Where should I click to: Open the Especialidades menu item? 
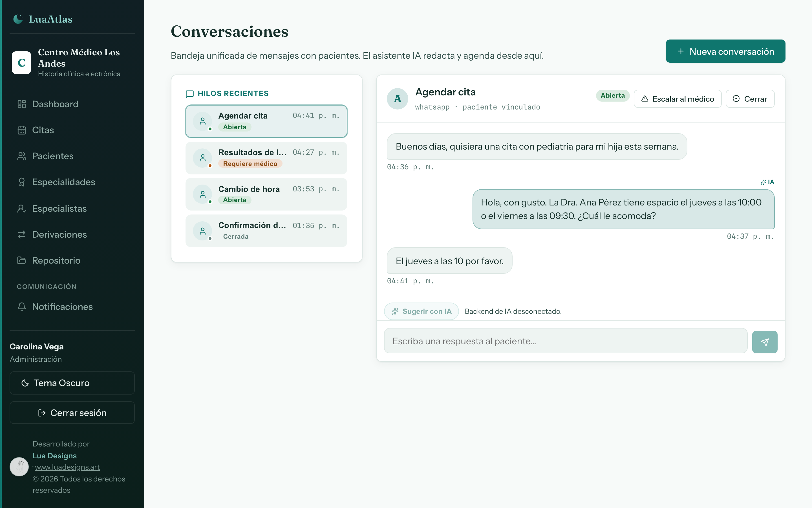point(72,182)
